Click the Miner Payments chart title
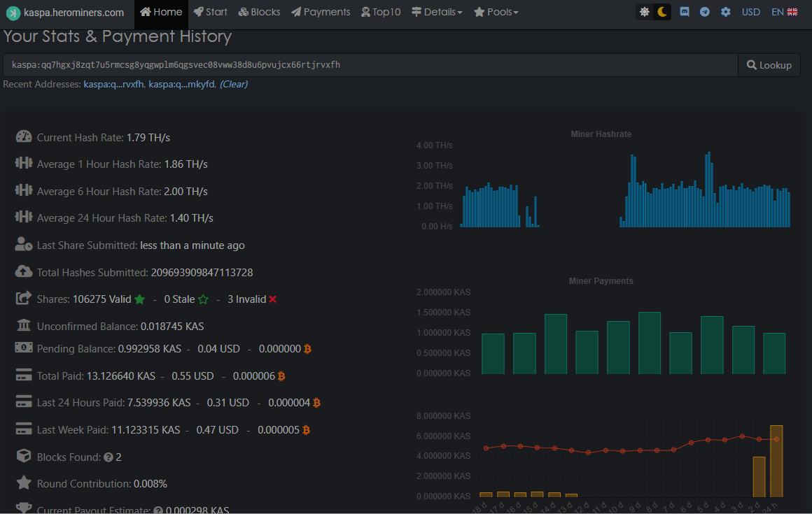This screenshot has height=514, width=812. click(601, 281)
